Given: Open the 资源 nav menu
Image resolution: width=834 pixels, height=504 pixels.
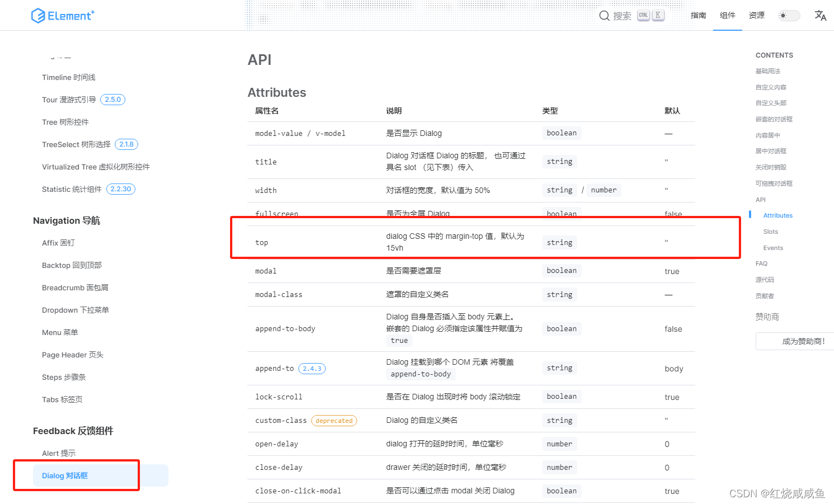Looking at the screenshot, I should click(757, 16).
